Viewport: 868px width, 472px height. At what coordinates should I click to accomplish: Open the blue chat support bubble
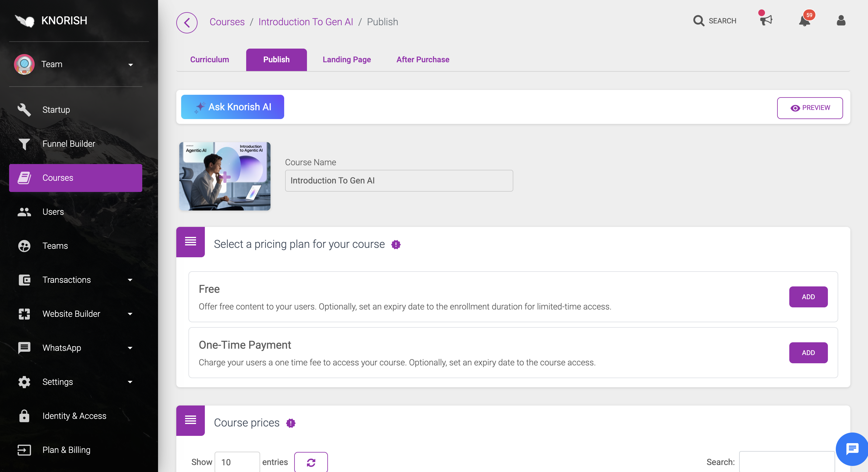[x=852, y=449]
